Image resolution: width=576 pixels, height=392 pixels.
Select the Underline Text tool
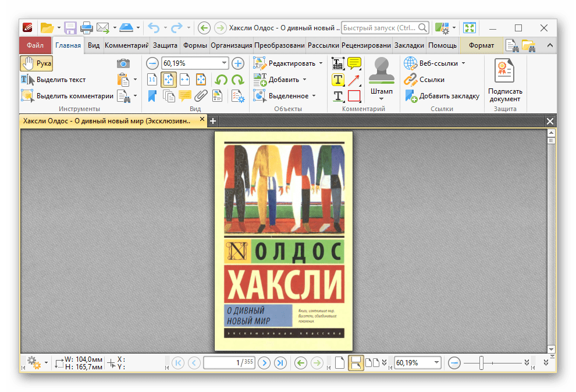click(337, 96)
